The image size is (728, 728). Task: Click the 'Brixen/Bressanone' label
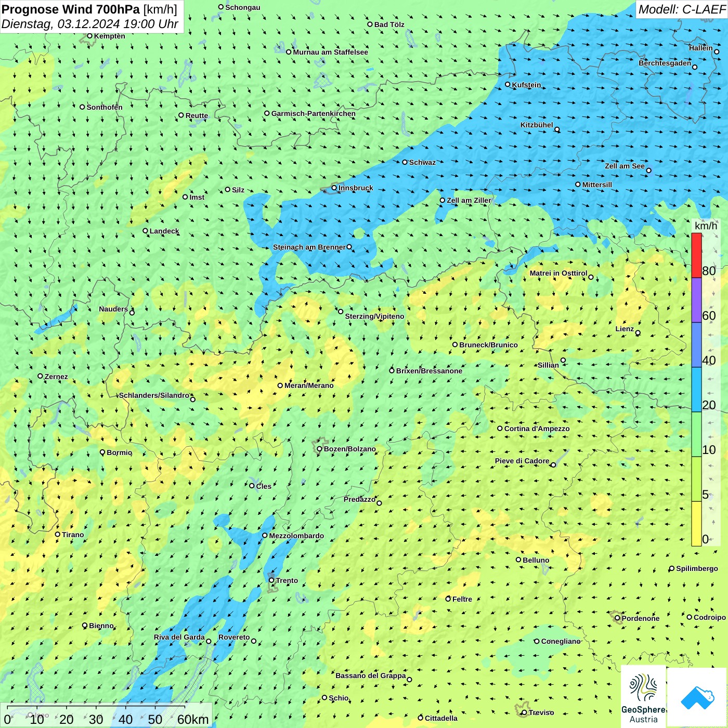coord(429,371)
